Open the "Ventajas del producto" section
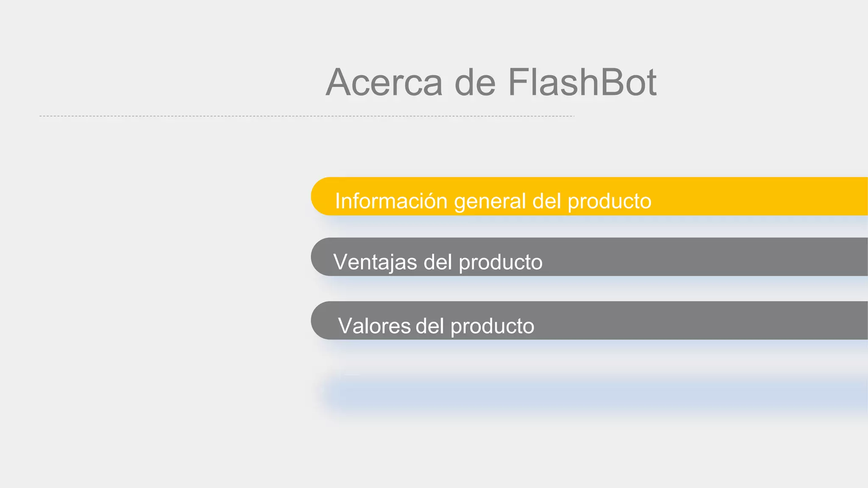868x488 pixels. [x=590, y=257]
